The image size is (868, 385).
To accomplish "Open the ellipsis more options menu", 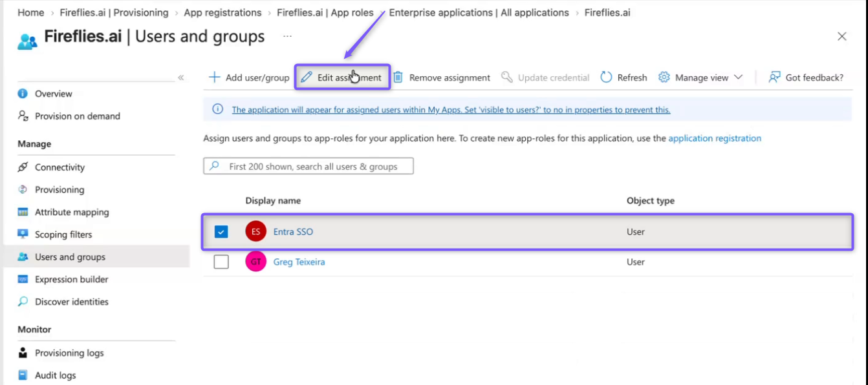I will pyautogui.click(x=287, y=37).
